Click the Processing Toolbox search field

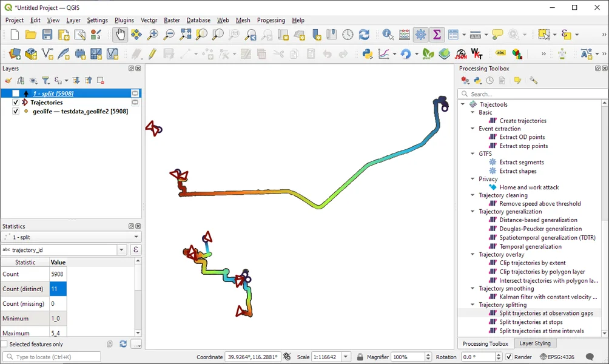[533, 94]
